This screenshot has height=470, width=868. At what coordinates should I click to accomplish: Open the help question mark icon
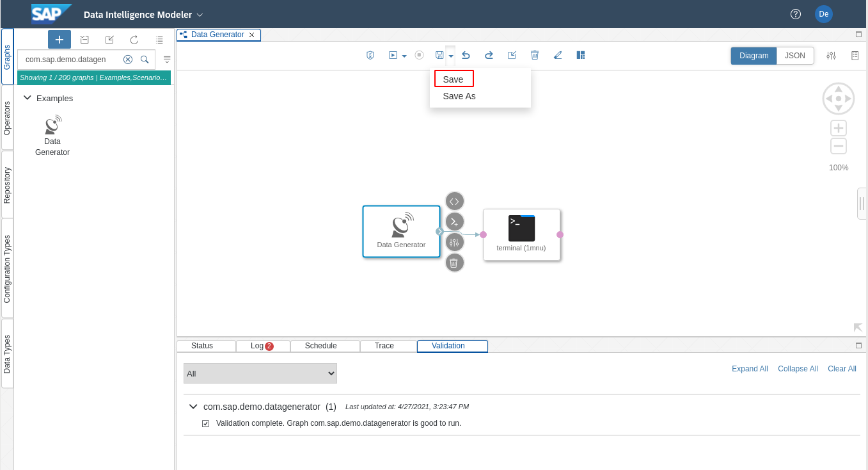[796, 14]
